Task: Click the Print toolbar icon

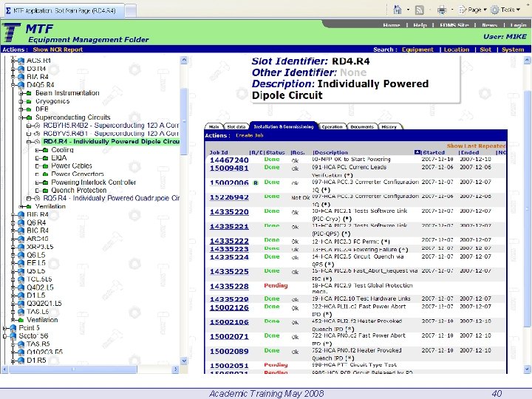Action: pos(442,10)
